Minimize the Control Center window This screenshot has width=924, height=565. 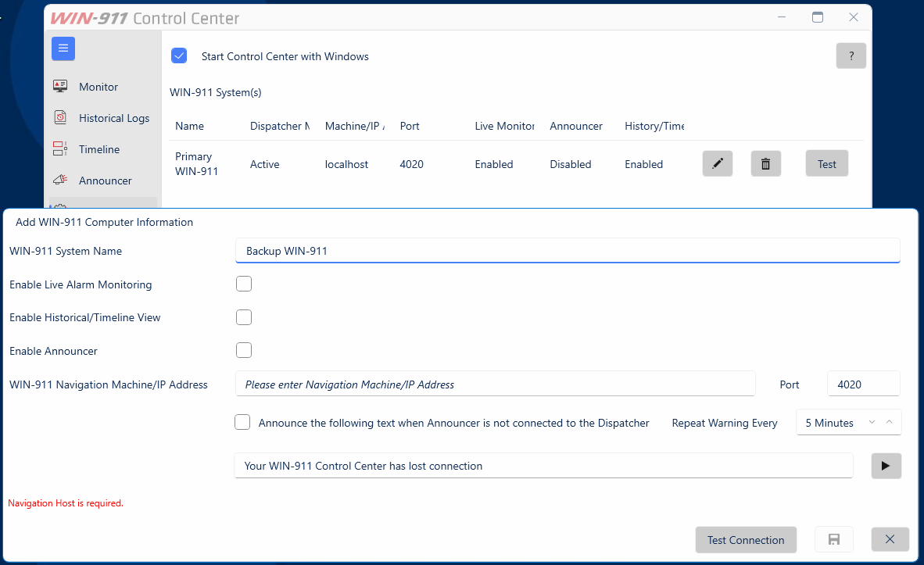782,17
